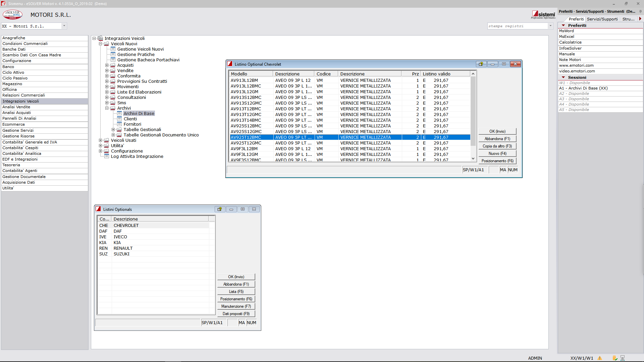Click warning triangle icon in status bar

tap(599, 358)
